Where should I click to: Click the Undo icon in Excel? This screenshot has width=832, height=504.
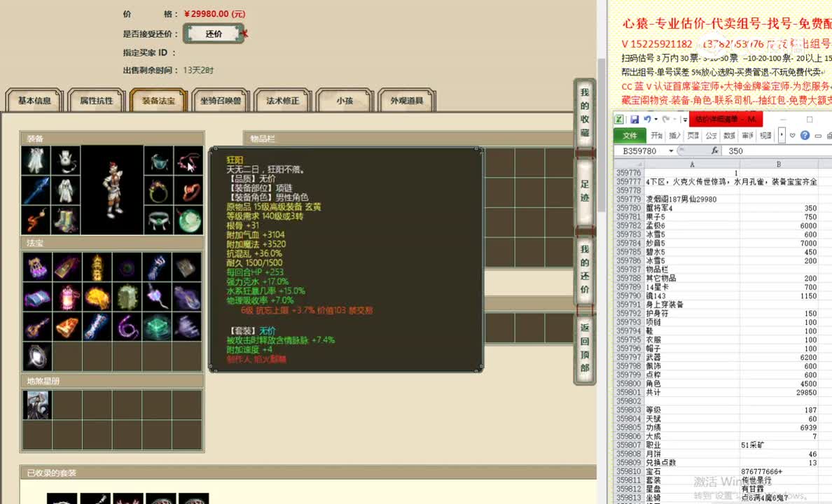[648, 118]
